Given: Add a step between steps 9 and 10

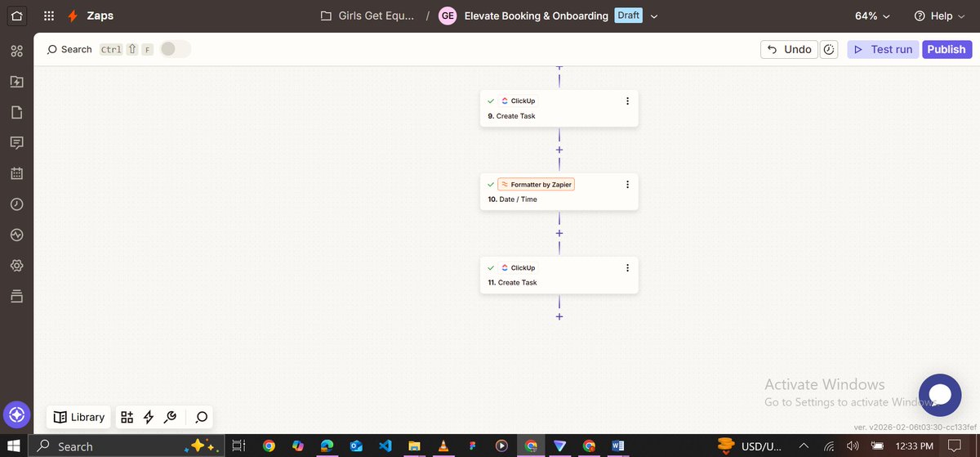Looking at the screenshot, I should pos(559,150).
